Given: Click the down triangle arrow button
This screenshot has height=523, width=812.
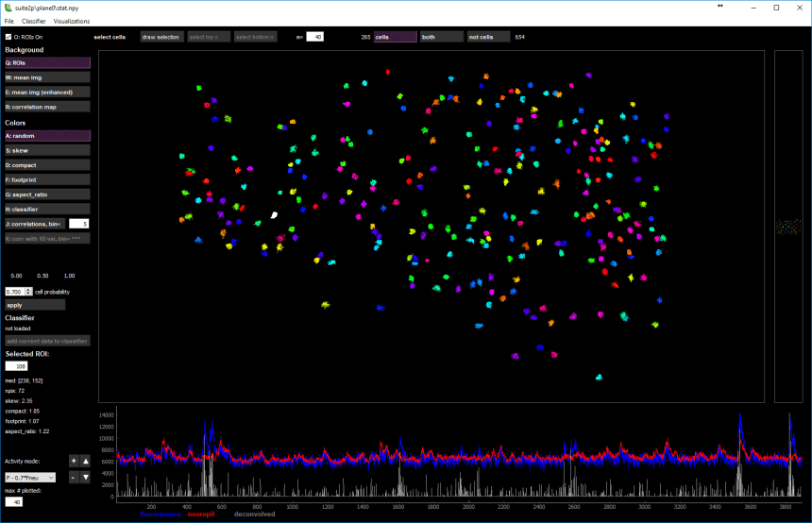Looking at the screenshot, I should (x=85, y=477).
